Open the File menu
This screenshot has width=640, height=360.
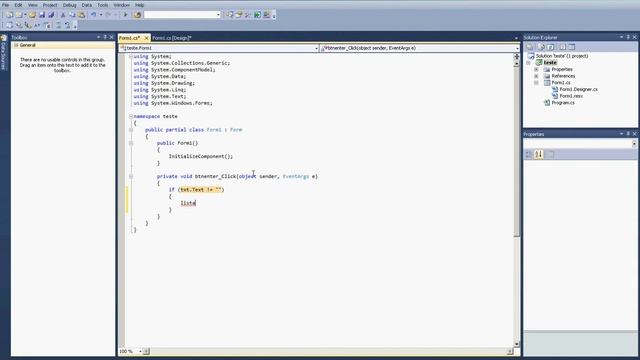pos(5,5)
